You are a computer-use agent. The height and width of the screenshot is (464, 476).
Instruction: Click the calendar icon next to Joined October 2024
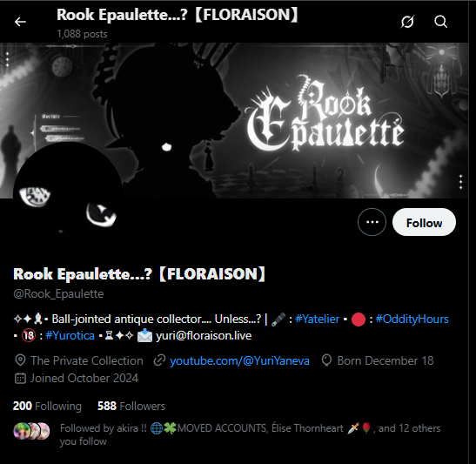[x=20, y=378]
